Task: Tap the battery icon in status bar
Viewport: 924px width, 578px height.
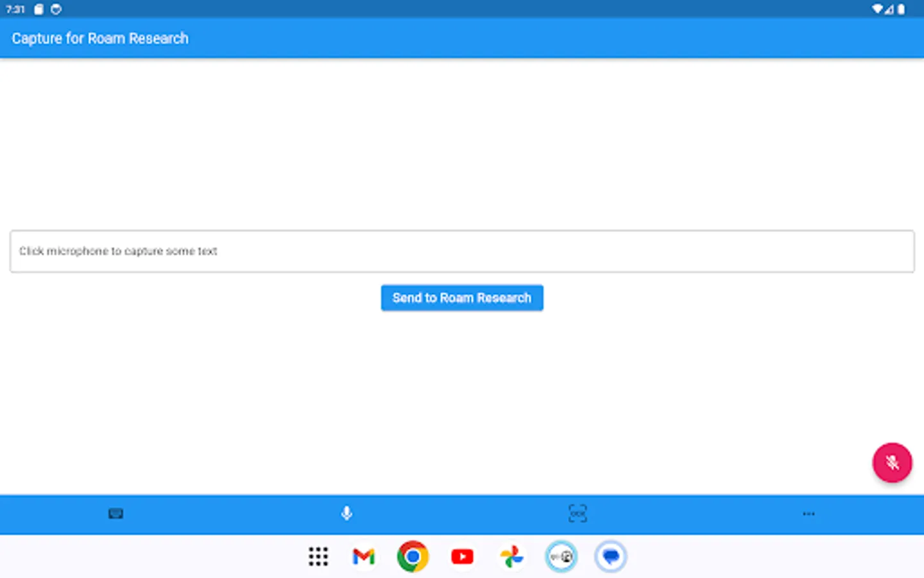Action: coord(902,9)
